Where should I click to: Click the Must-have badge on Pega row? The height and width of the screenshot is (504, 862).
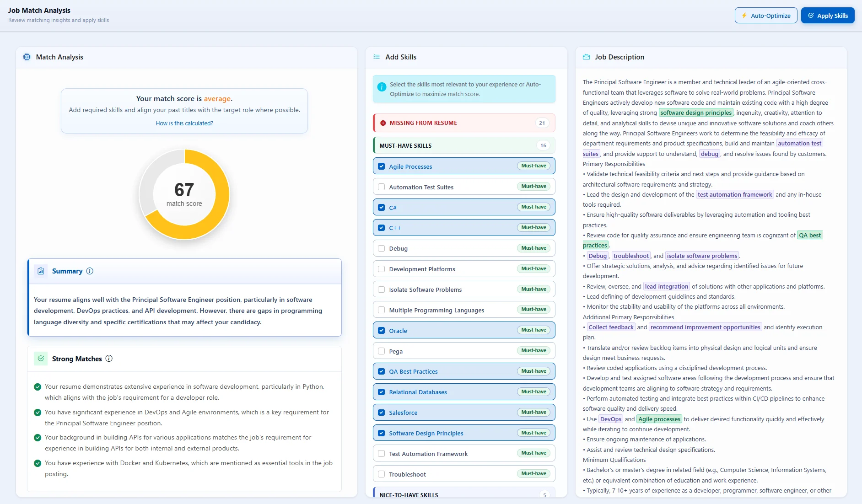pos(533,351)
